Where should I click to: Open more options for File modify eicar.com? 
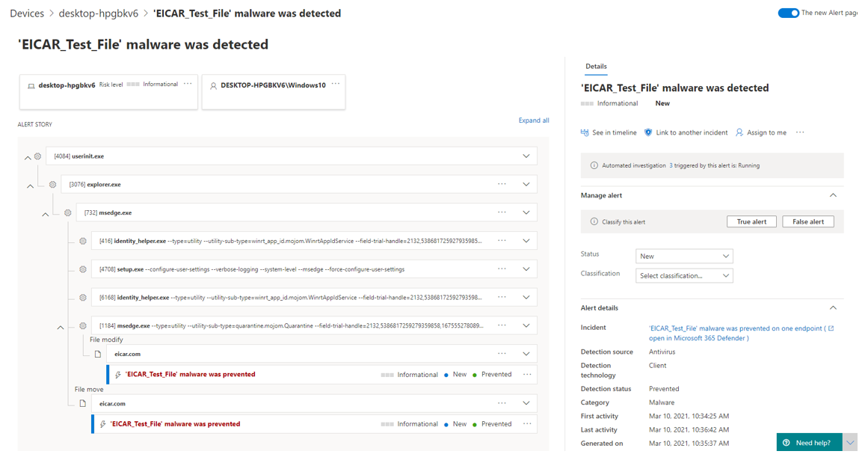tap(502, 354)
